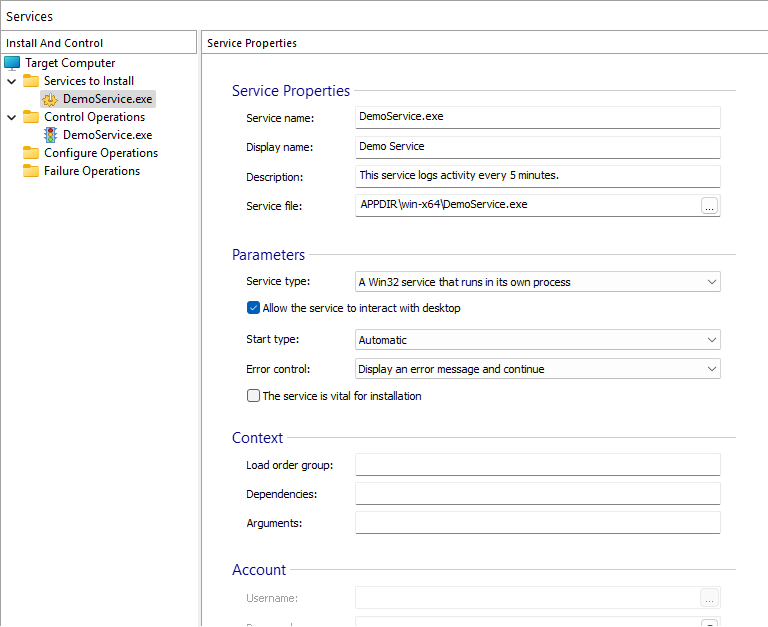Click the Display name text field

click(x=537, y=147)
